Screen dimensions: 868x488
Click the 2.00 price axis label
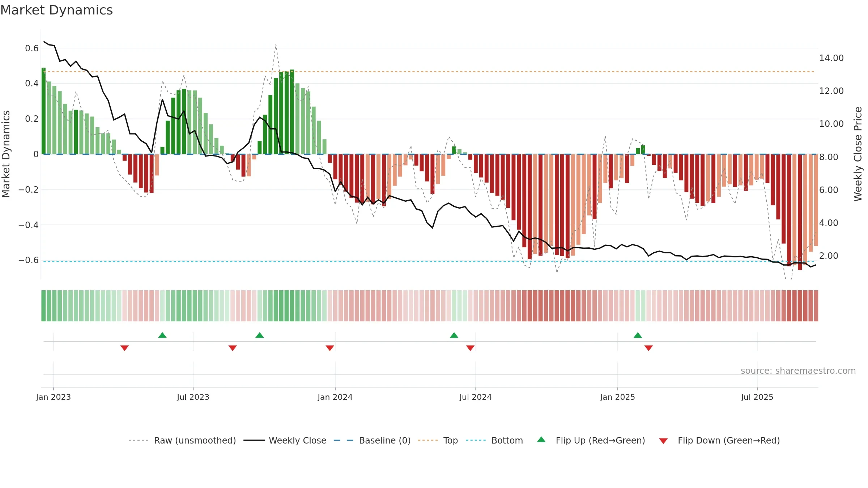coord(829,256)
